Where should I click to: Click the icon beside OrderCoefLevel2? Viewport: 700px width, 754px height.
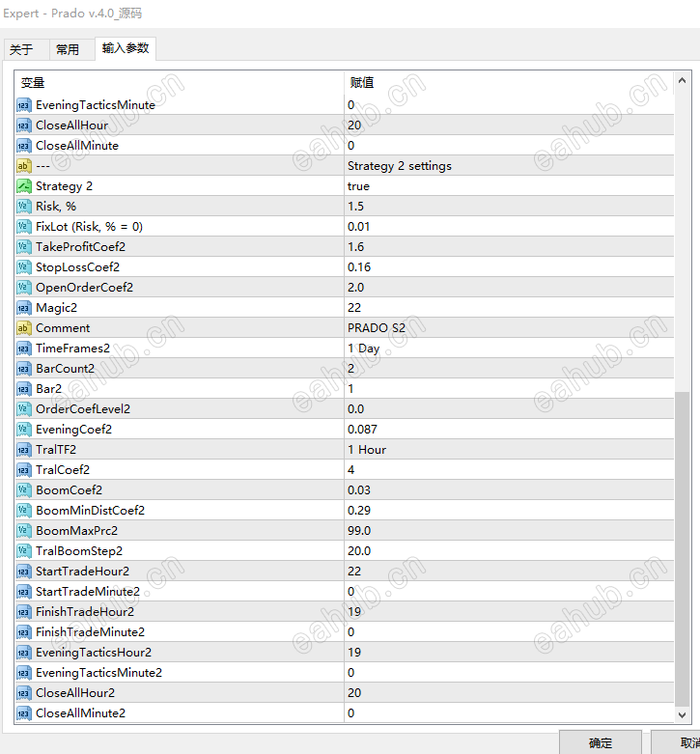(24, 409)
